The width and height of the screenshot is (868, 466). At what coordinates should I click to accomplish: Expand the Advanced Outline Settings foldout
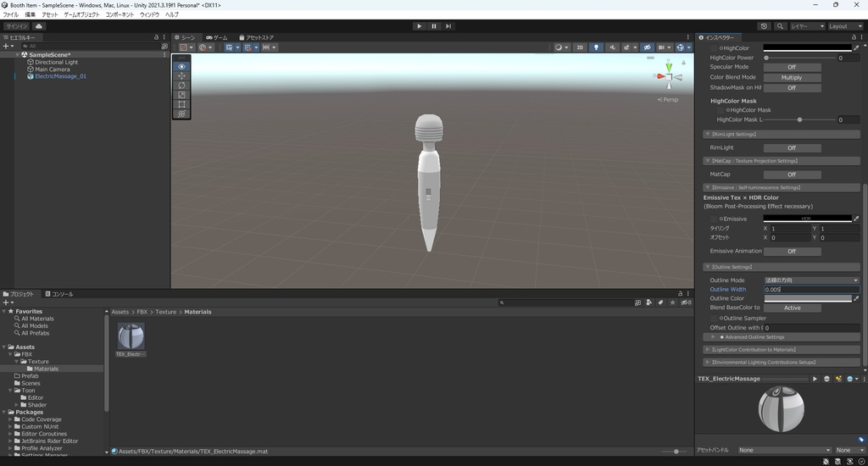(x=782, y=337)
